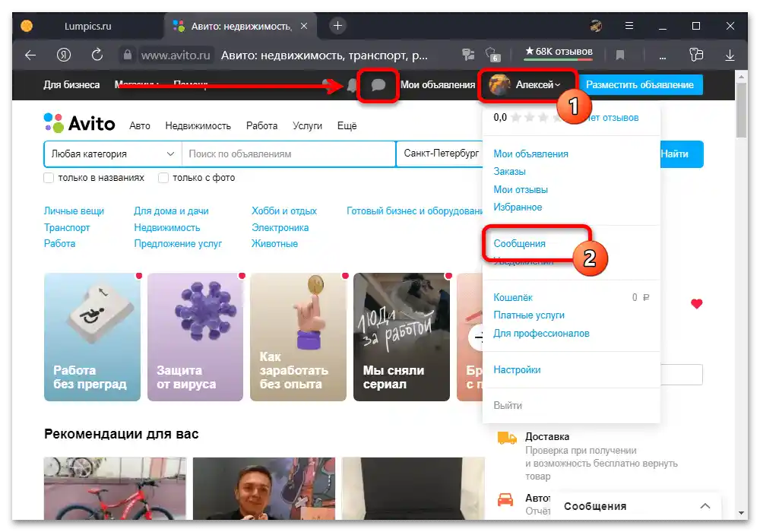760x532 pixels.
Task: Click the 68K отзывов rating bar
Action: point(559,52)
